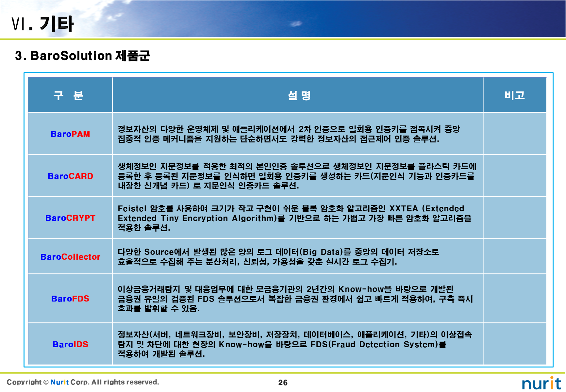The height and width of the screenshot is (392, 566).
Task: Click the BaroCRYPT description mentioning 'Feistel 암호'
Action: (294, 218)
